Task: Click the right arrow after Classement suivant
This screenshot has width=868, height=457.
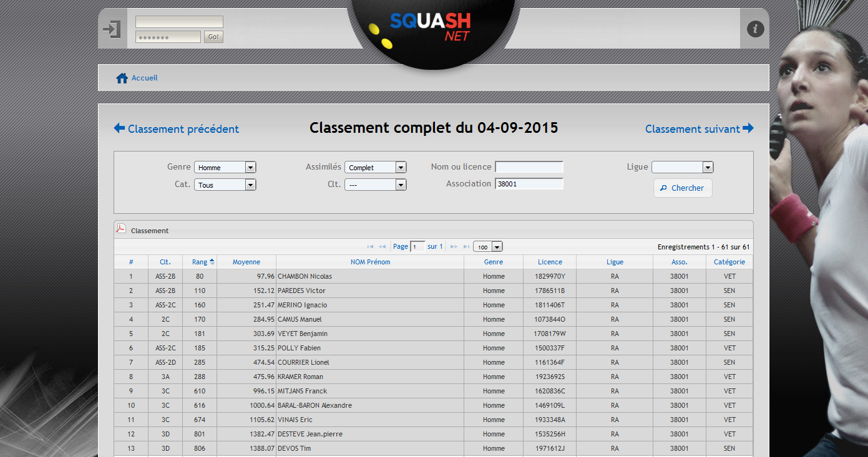Action: point(748,128)
